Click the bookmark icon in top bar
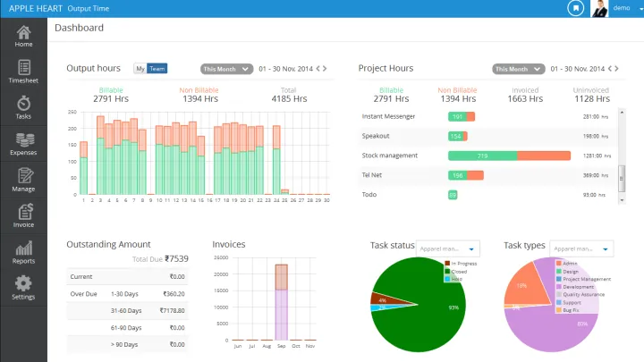This screenshot has width=644, height=362. pyautogui.click(x=576, y=8)
